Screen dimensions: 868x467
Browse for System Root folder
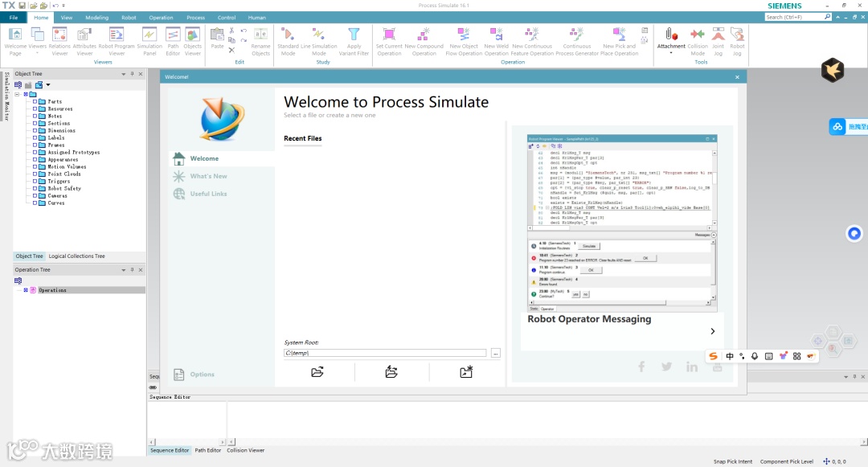pos(495,353)
